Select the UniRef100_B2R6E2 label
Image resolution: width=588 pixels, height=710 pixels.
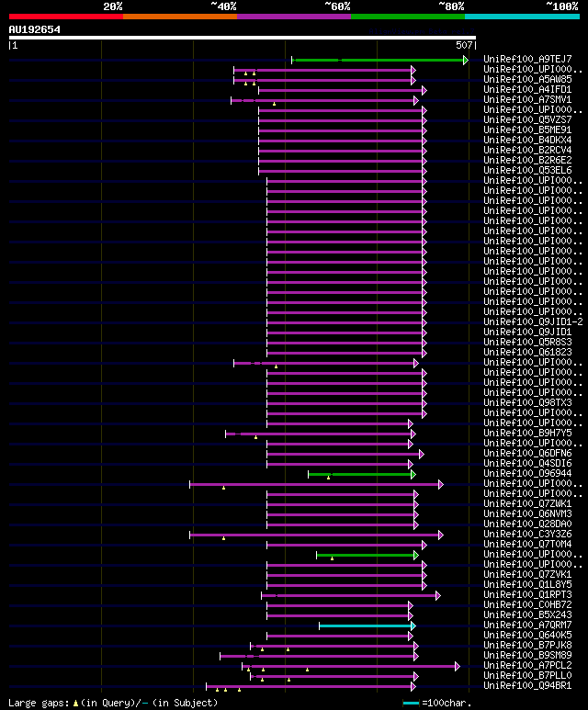[x=527, y=161]
